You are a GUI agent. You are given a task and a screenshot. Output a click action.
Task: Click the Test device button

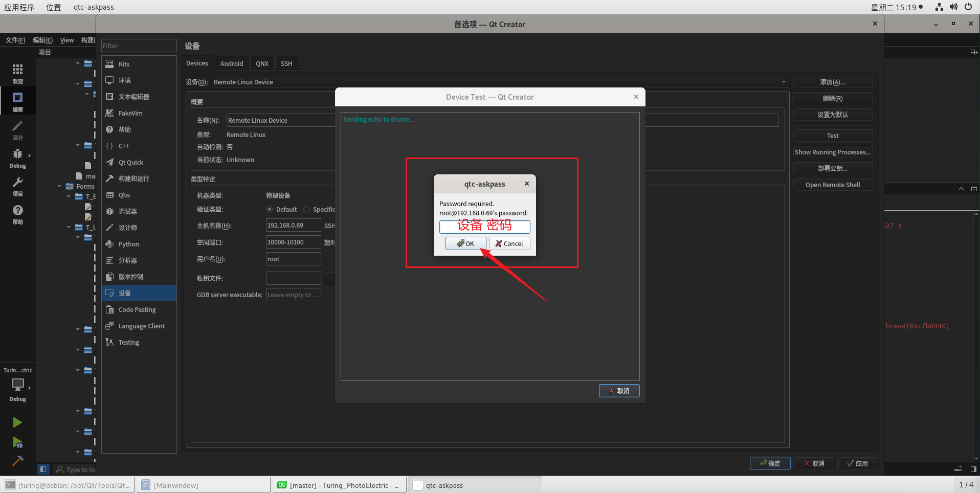pyautogui.click(x=833, y=136)
